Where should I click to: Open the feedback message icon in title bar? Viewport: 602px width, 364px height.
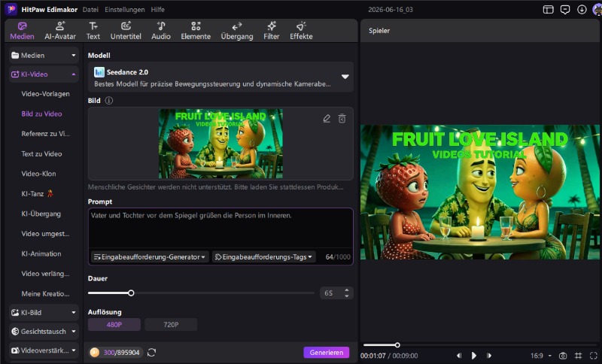click(565, 10)
